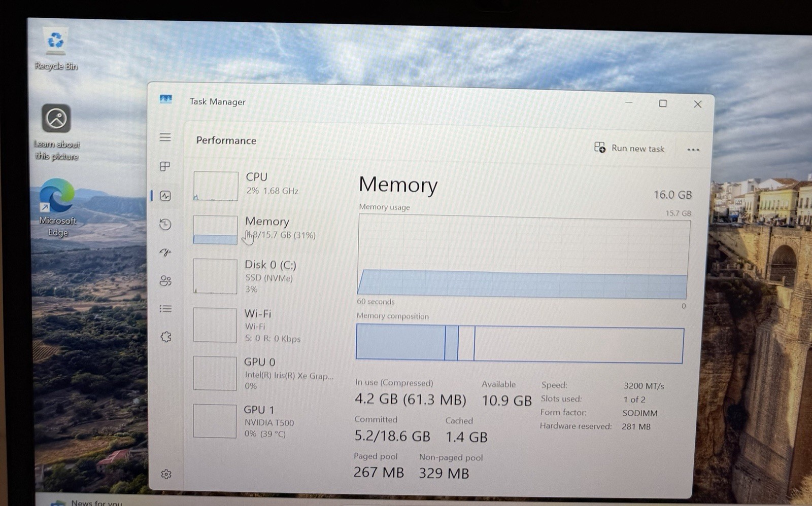Viewport: 812px width, 506px height.
Task: Click the 15.7 GB graph maximum label
Action: 678,213
